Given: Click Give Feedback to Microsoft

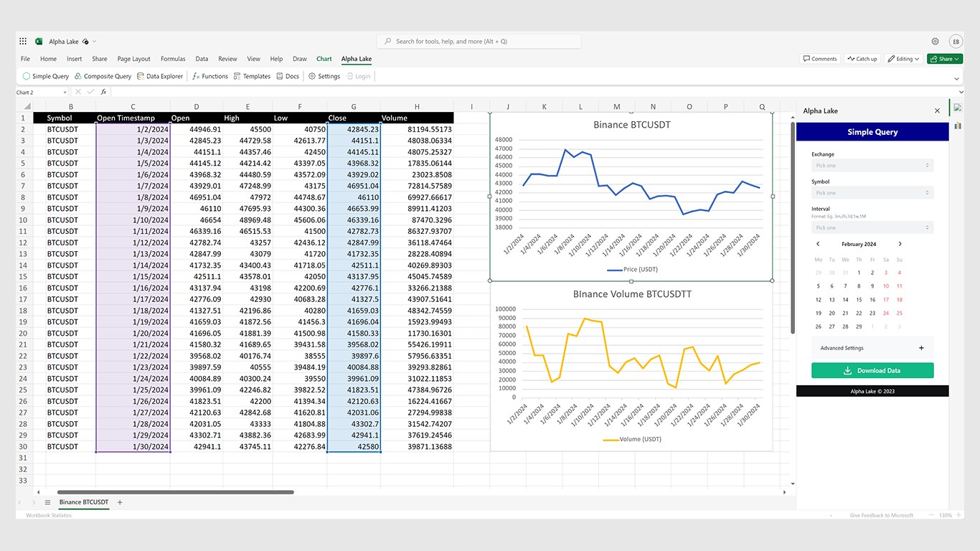Looking at the screenshot, I should tap(882, 515).
